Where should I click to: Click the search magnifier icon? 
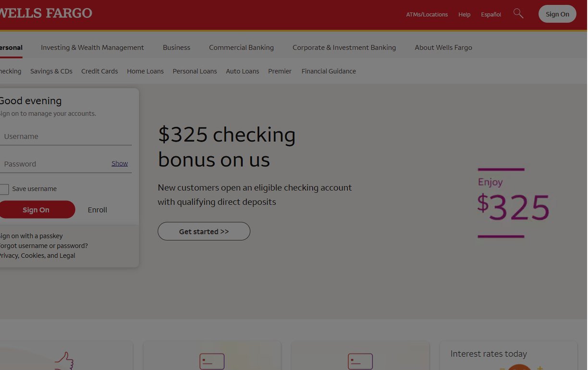pos(518,13)
